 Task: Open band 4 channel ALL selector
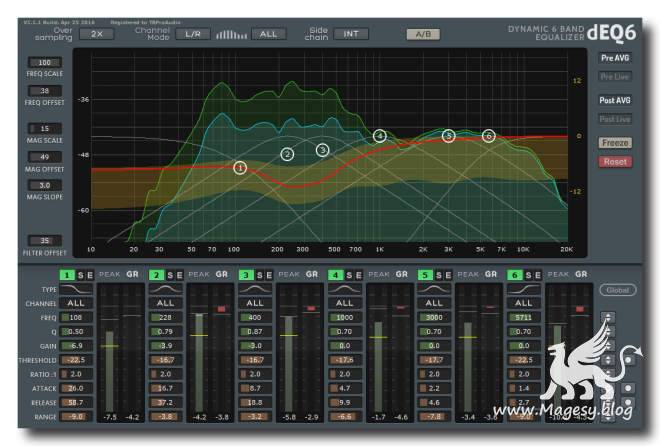pyautogui.click(x=345, y=303)
